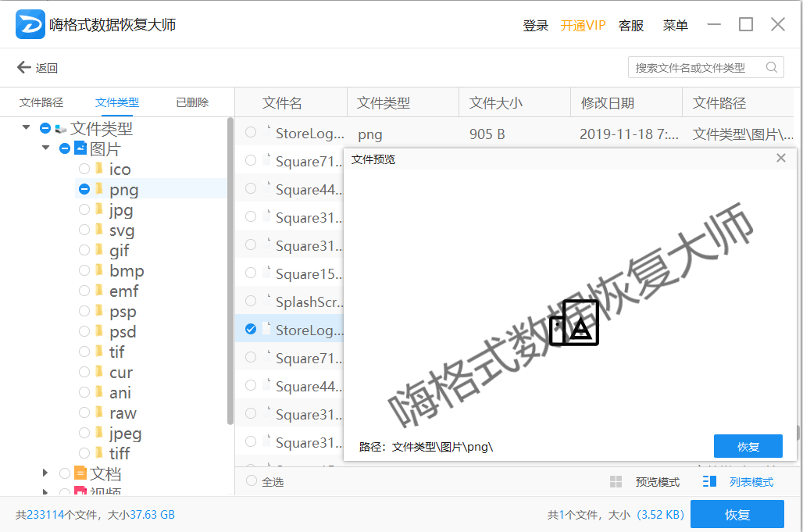Click the 视频 video category icon
This screenshot has height=532, width=803.
tap(80, 491)
